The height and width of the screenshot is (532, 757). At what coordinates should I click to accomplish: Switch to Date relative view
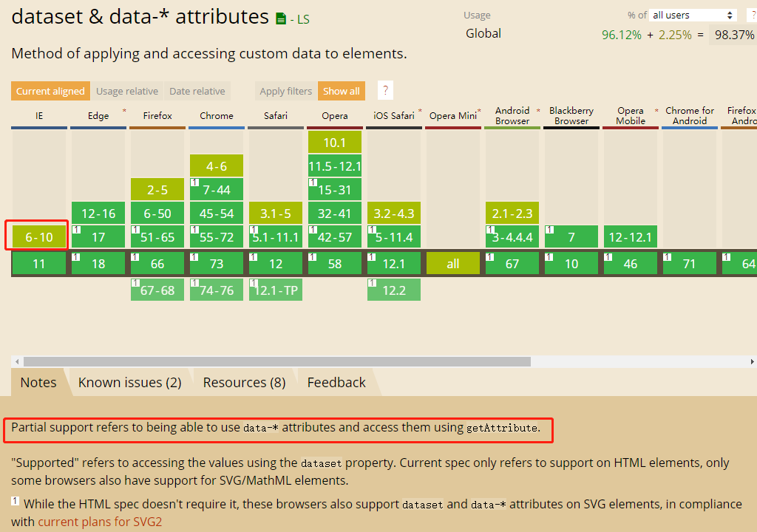(197, 91)
